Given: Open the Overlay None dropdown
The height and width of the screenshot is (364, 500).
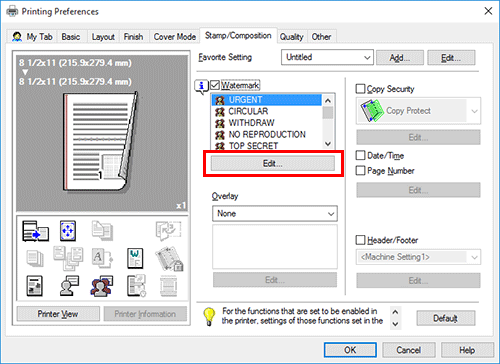Looking at the screenshot, I should click(275, 214).
